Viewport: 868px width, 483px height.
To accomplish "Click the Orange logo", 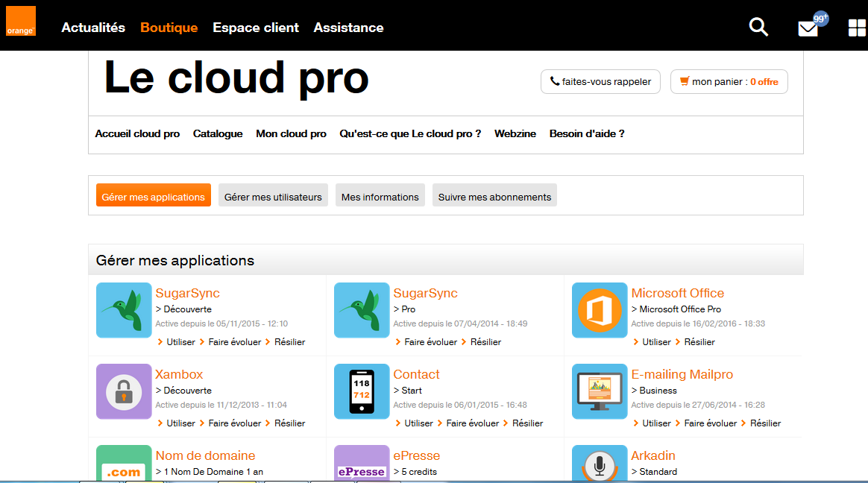I will [x=20, y=21].
